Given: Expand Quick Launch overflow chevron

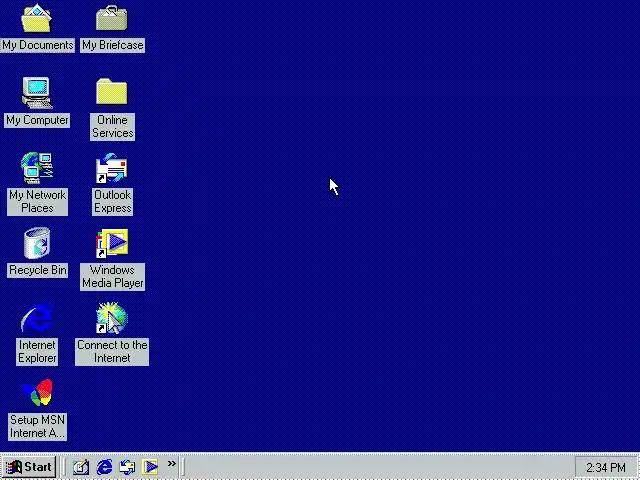Looking at the screenshot, I should click(x=171, y=464).
